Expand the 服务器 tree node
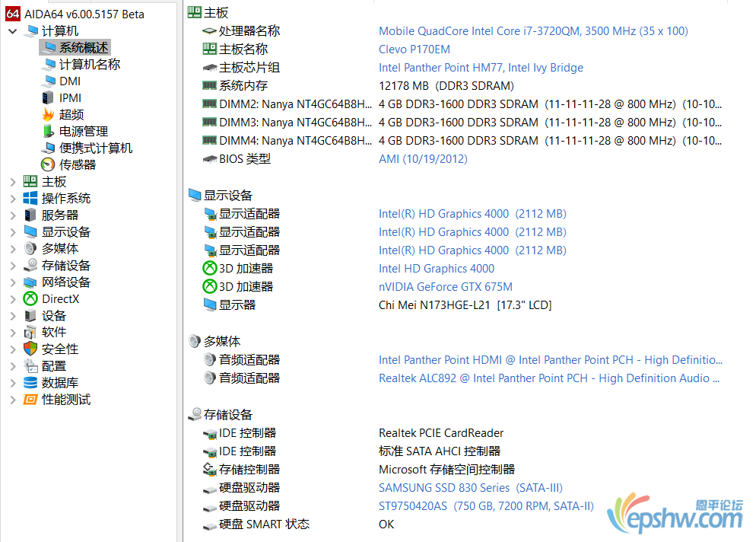This screenshot has width=756, height=542. point(13,215)
